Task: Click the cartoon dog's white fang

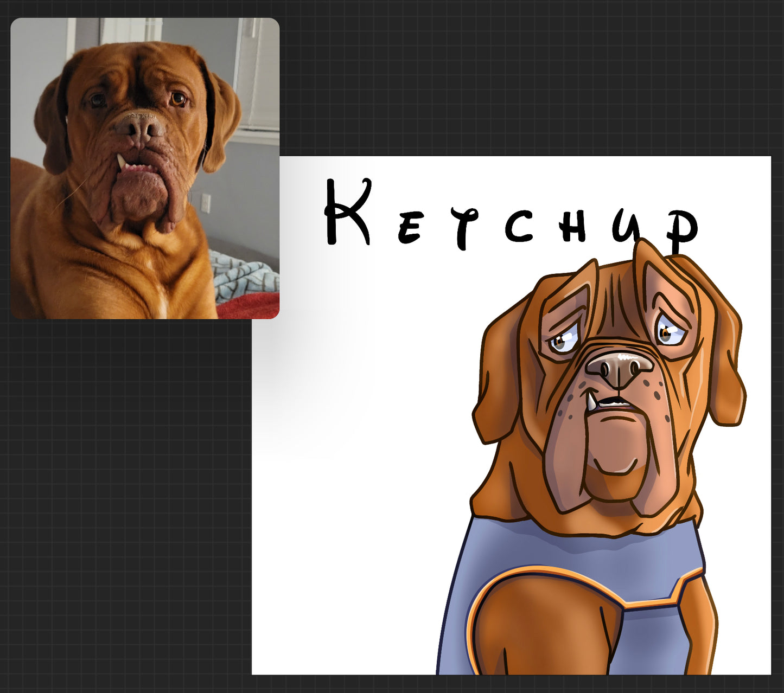Action: click(591, 402)
